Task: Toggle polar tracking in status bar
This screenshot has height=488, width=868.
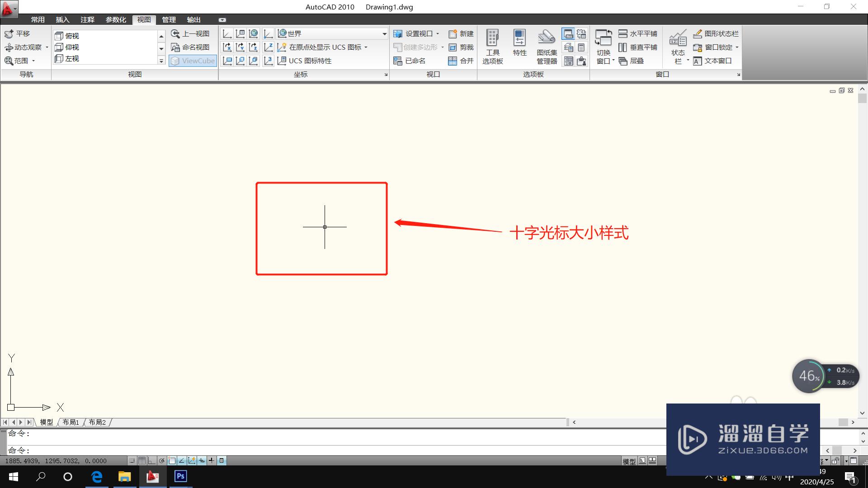Action: click(x=162, y=460)
